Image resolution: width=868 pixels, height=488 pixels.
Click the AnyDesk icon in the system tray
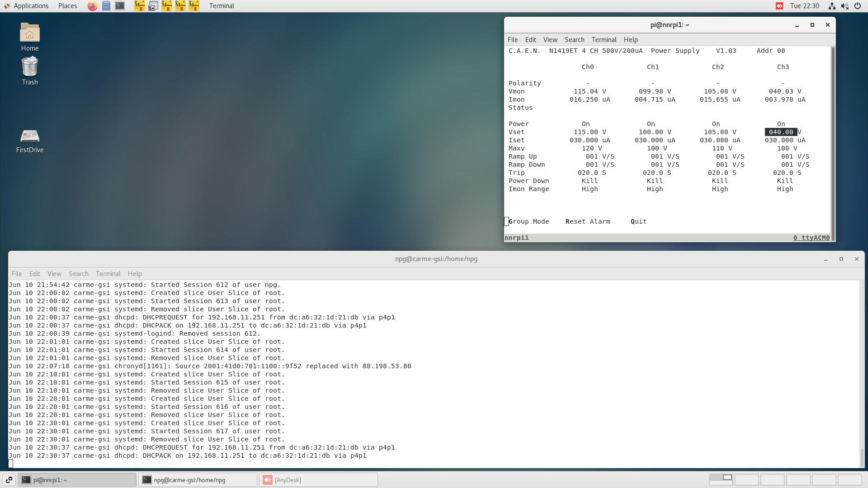click(779, 6)
